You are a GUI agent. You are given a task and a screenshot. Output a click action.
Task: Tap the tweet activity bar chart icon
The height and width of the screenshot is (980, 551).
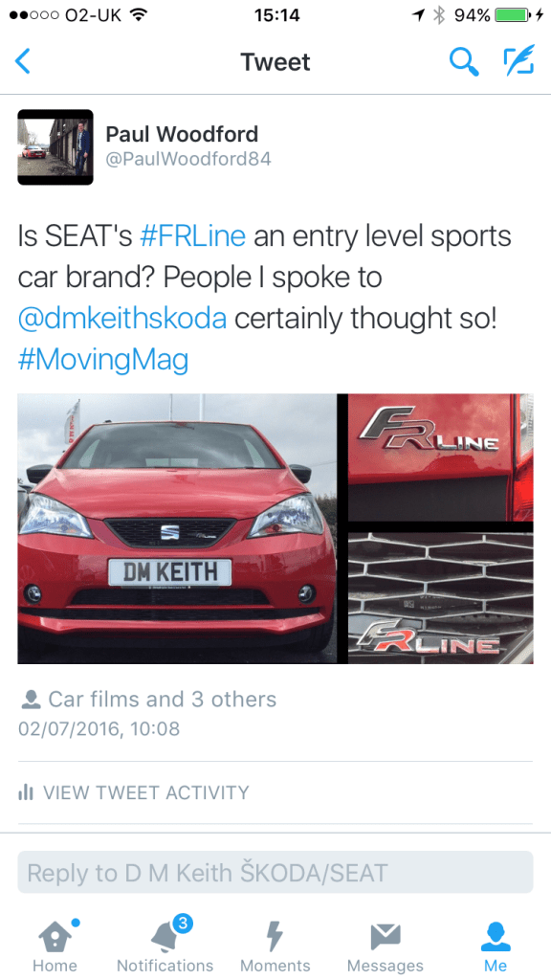point(26,792)
